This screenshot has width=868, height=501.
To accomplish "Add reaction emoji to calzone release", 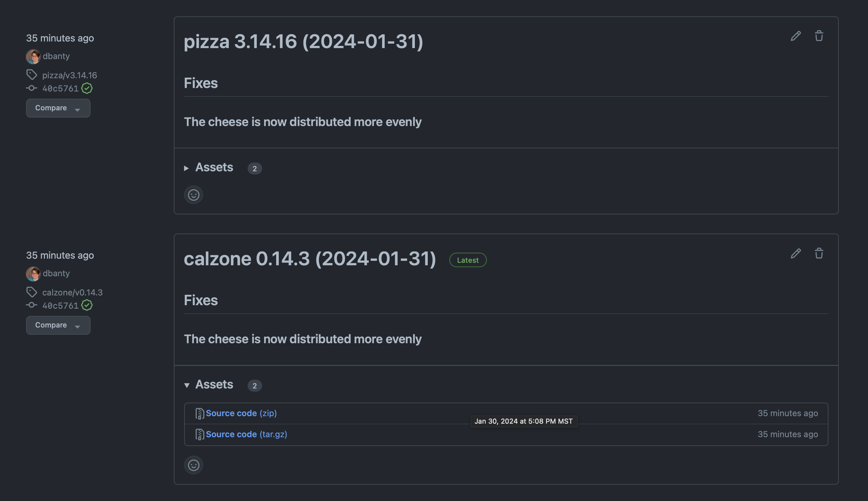I will coord(193,465).
